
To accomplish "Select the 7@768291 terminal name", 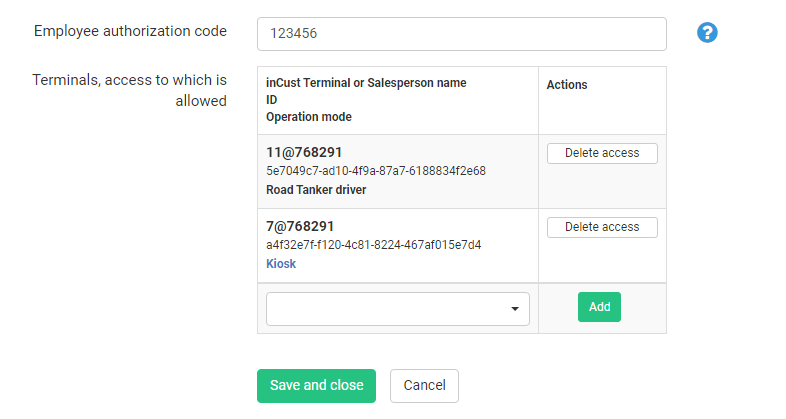I will click(x=300, y=226).
